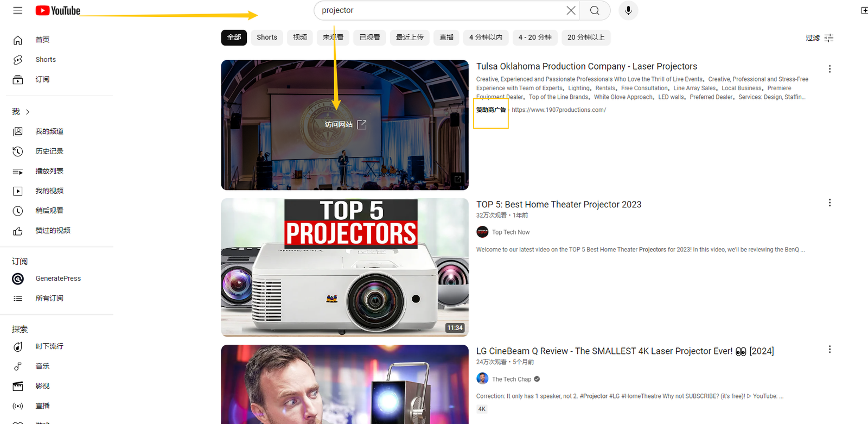Open more options for LG CineBeam video
Viewport: 868px width, 424px height.
tap(829, 349)
